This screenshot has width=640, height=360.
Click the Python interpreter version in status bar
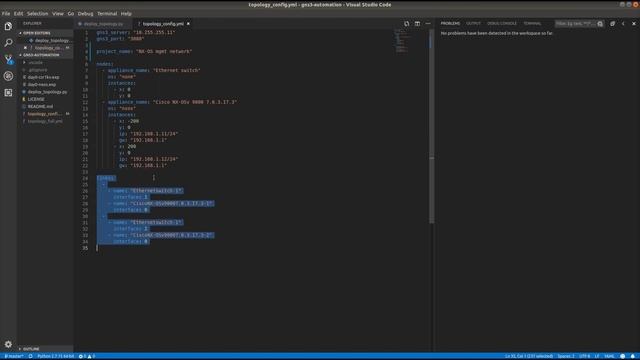point(56,356)
